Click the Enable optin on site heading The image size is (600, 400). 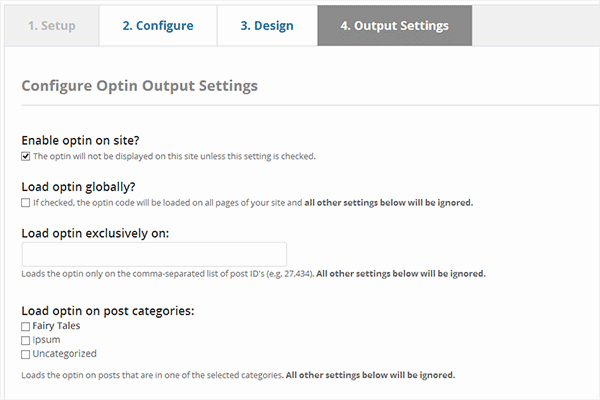[80, 140]
